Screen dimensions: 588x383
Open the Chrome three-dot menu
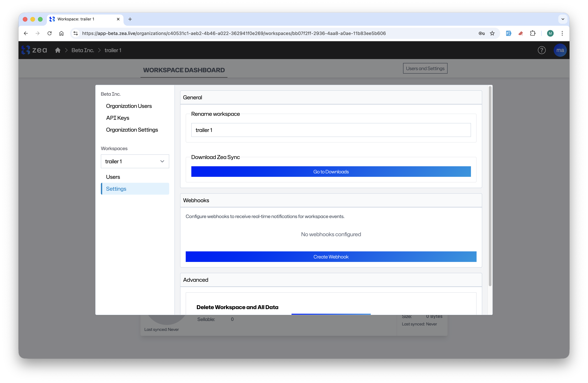click(x=562, y=33)
